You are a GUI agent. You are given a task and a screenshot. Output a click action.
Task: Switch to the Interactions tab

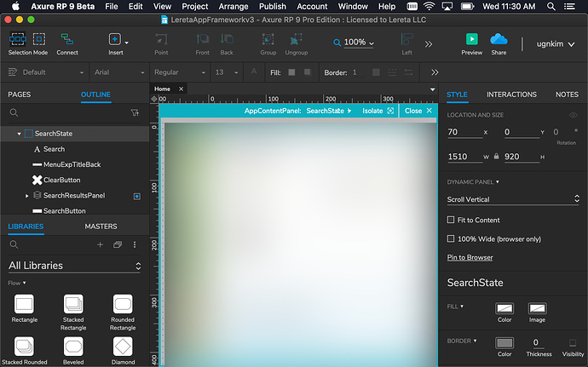[x=511, y=95]
